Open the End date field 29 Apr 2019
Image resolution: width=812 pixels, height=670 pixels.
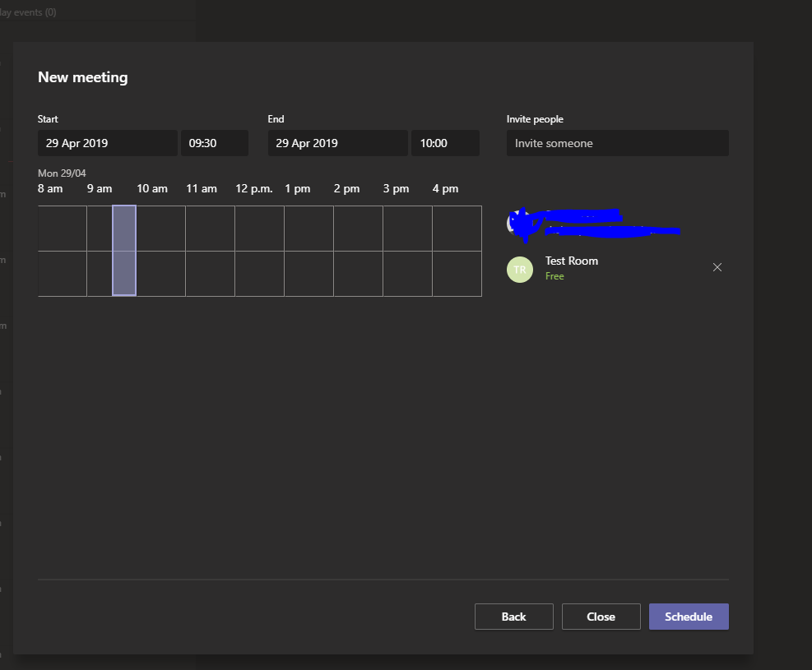(337, 143)
